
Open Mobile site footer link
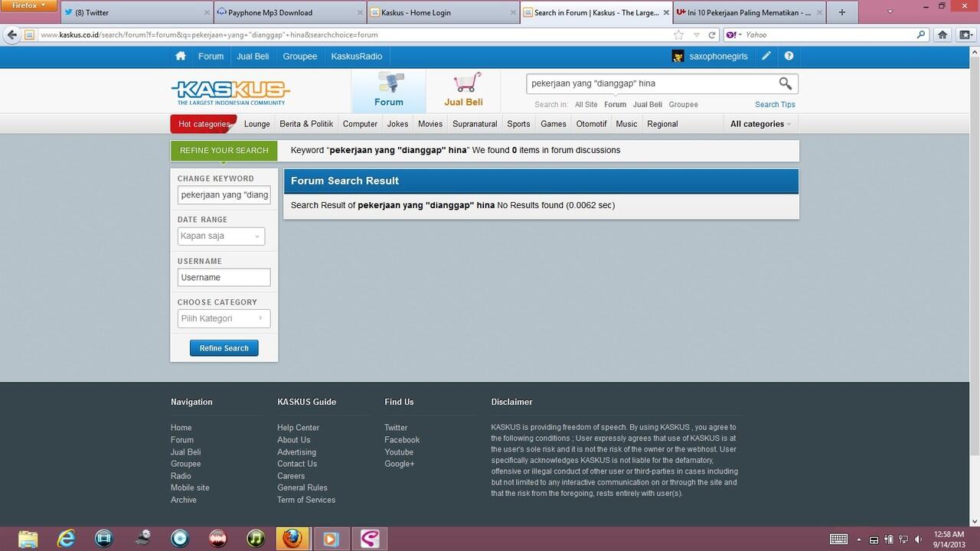pos(190,487)
